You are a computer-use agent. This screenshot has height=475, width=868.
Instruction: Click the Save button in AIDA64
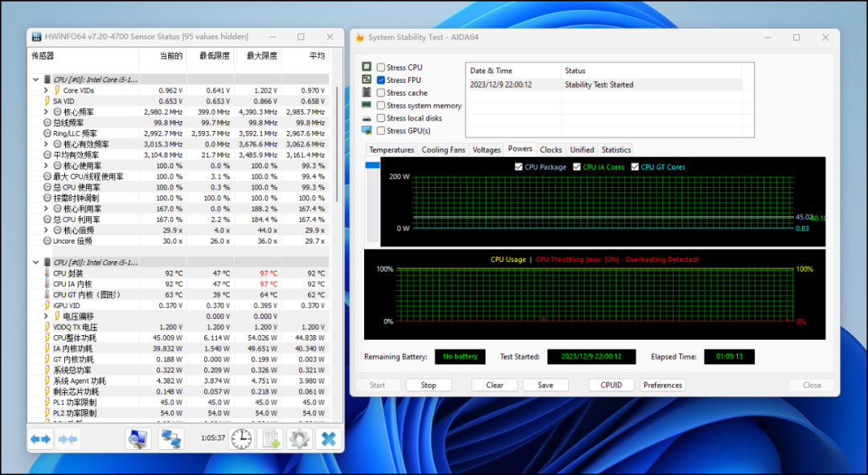coord(545,385)
